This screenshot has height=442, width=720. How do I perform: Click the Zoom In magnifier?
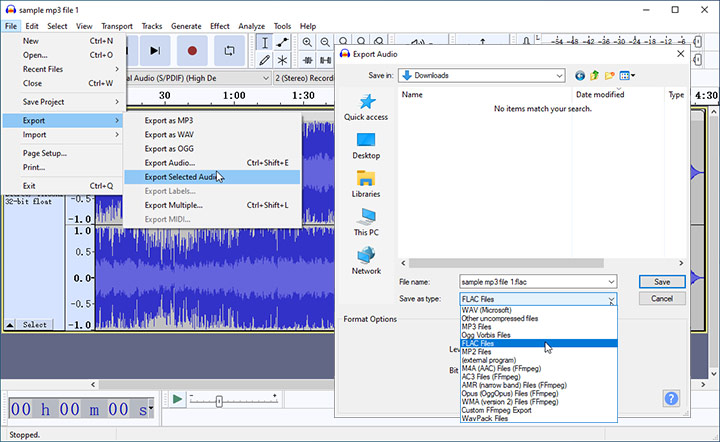(x=307, y=43)
